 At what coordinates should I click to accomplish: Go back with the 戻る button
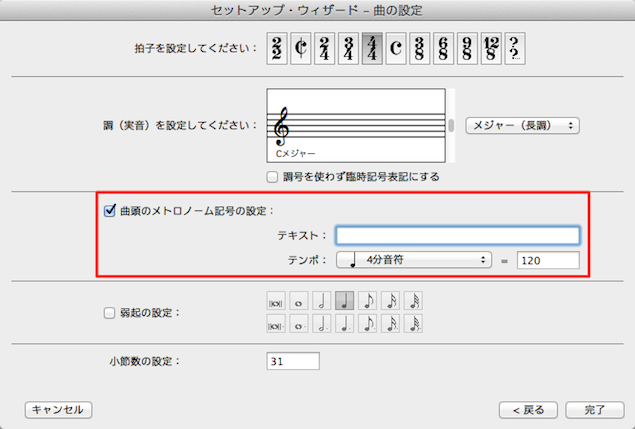coord(528,410)
